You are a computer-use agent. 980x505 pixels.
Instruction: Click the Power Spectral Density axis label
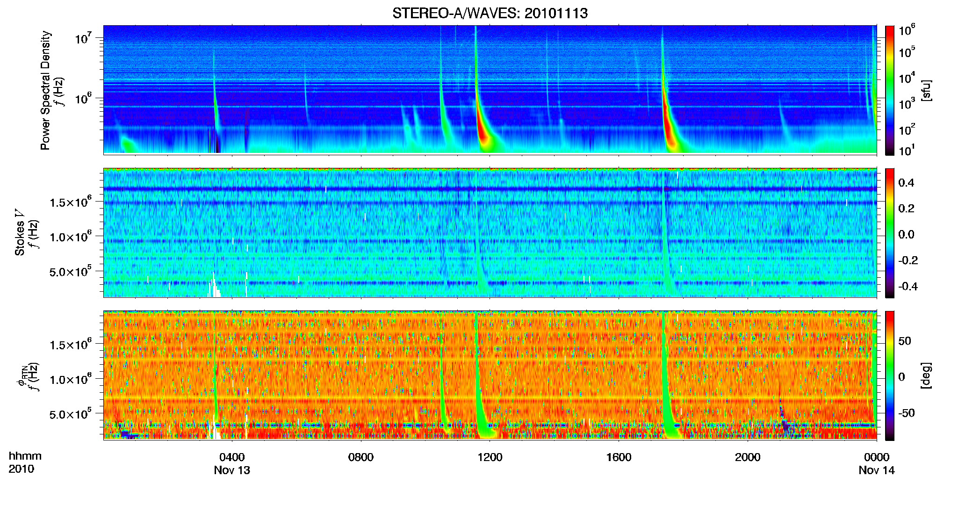[x=45, y=90]
